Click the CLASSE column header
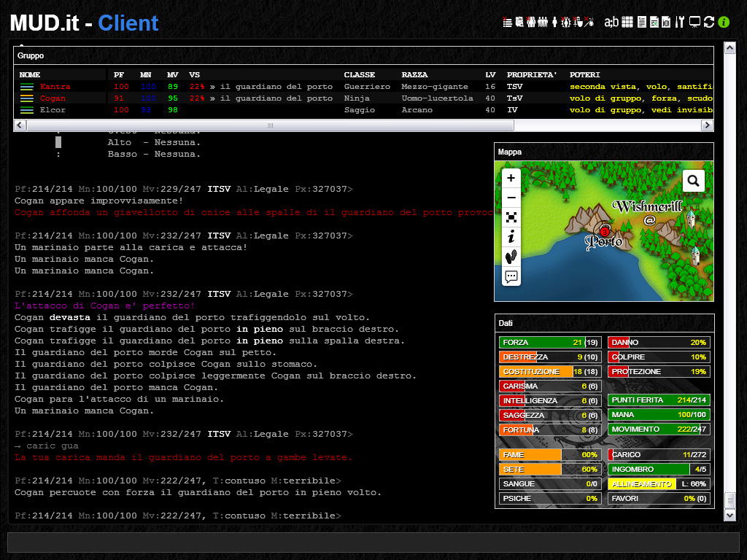Image resolution: width=747 pixels, height=560 pixels. click(x=359, y=75)
